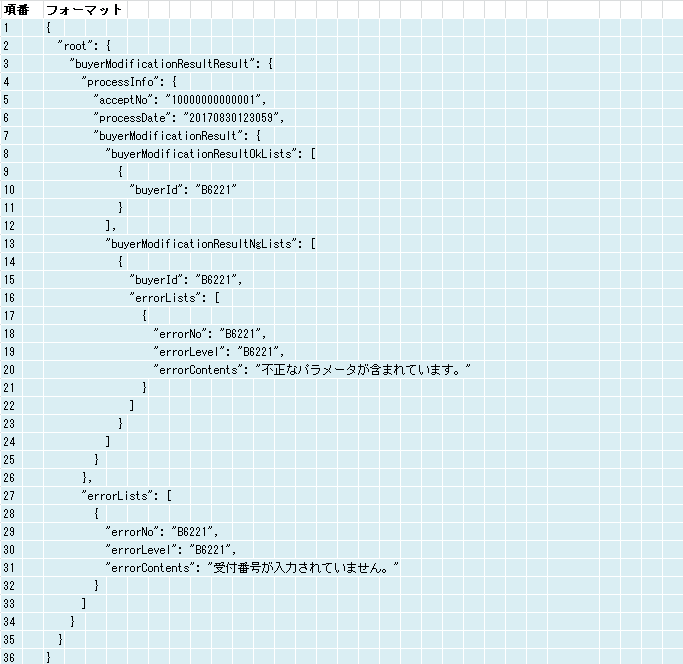Select row number 26 cell
This screenshot has width=683, height=664.
point(9,478)
